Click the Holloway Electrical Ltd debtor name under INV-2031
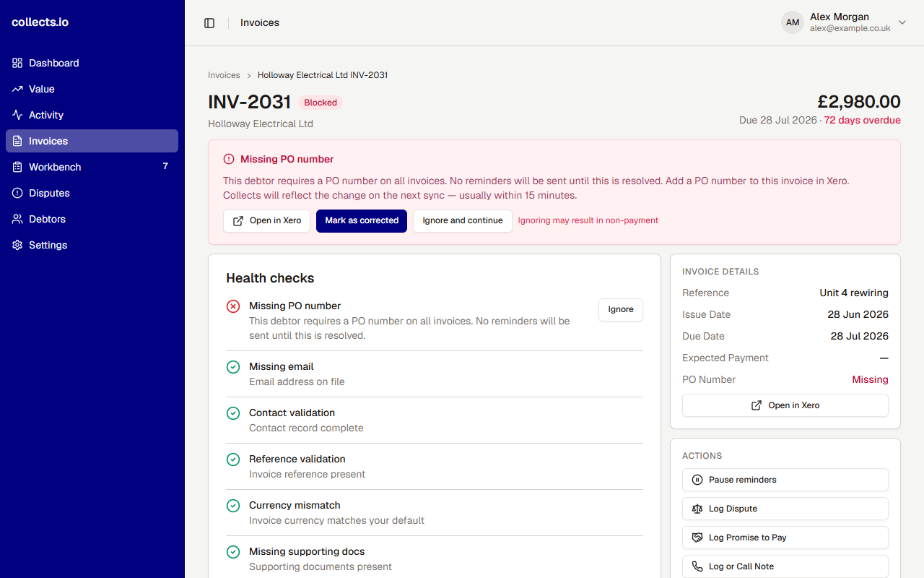 261,124
